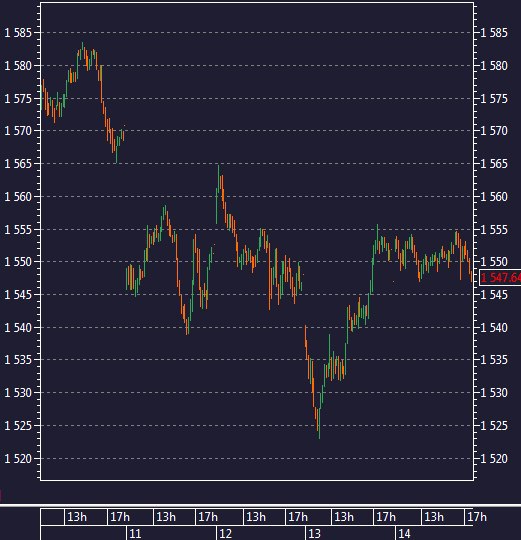This screenshot has height=540, width=521.
Task: Click the 1 570 label on right price axis
Action: (x=494, y=131)
